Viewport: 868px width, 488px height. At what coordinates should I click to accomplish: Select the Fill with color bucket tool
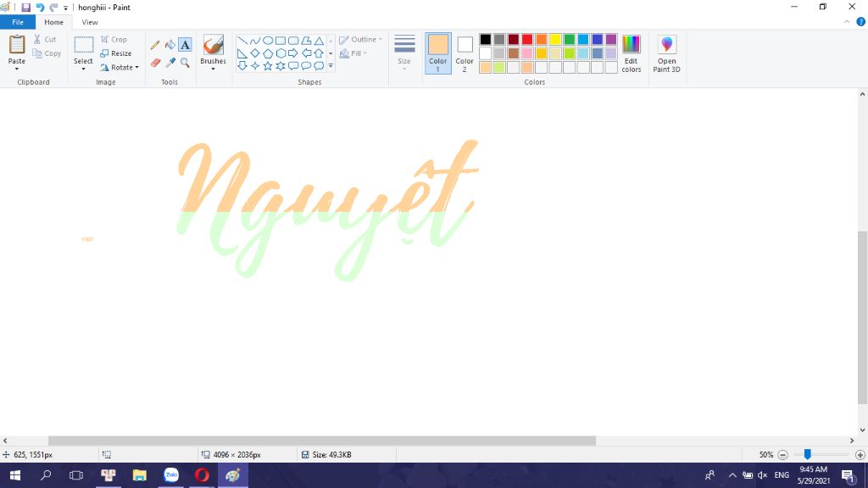[170, 45]
